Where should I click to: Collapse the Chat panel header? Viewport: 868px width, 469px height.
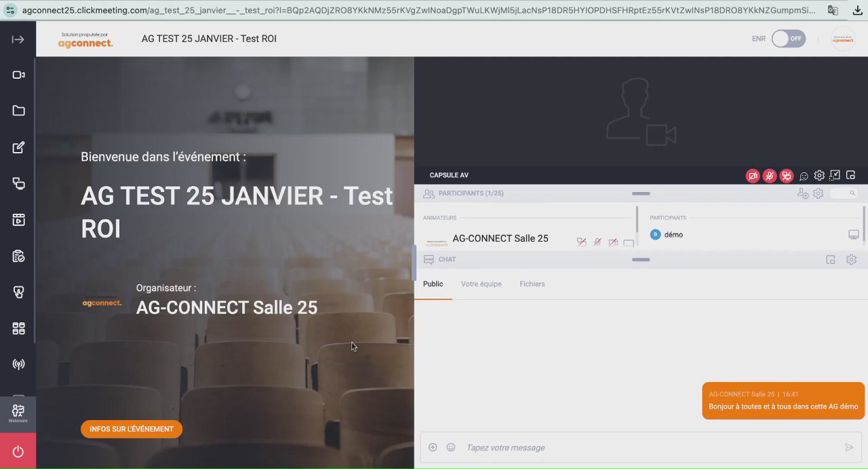click(641, 259)
